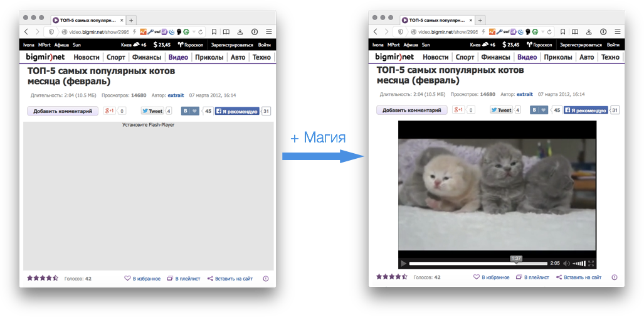Click the swf extension icon, right window
The image size is (644, 317).
point(507,31)
